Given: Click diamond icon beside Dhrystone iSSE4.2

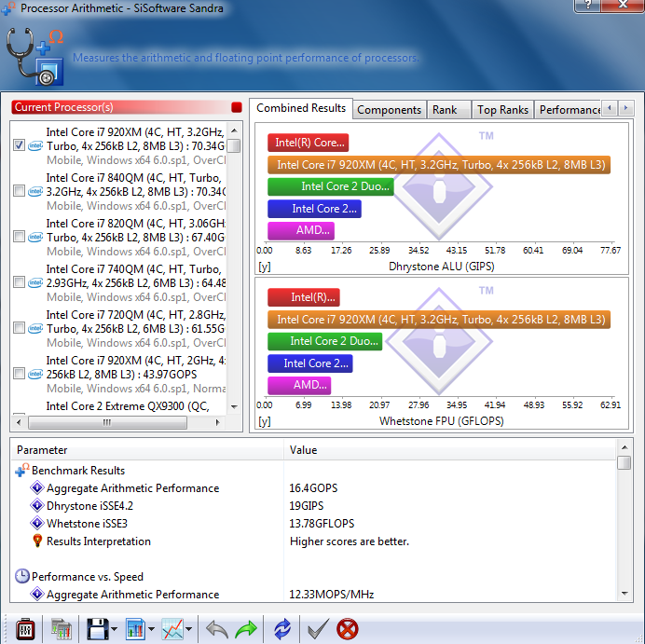Looking at the screenshot, I should [x=37, y=505].
